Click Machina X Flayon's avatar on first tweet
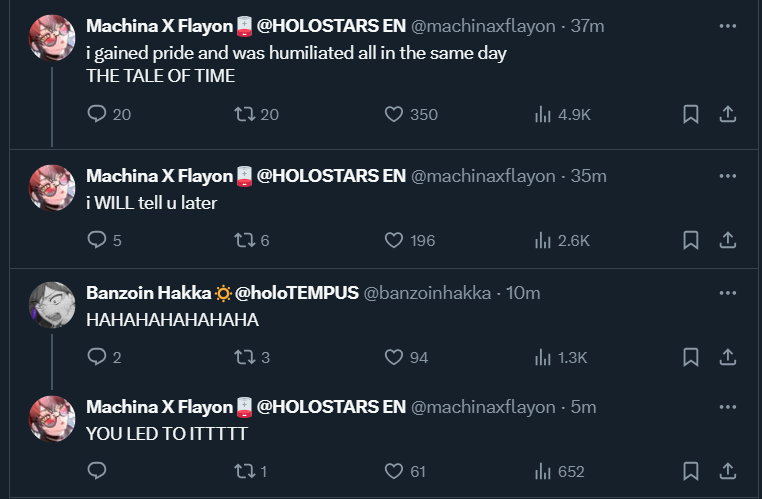 click(52, 38)
